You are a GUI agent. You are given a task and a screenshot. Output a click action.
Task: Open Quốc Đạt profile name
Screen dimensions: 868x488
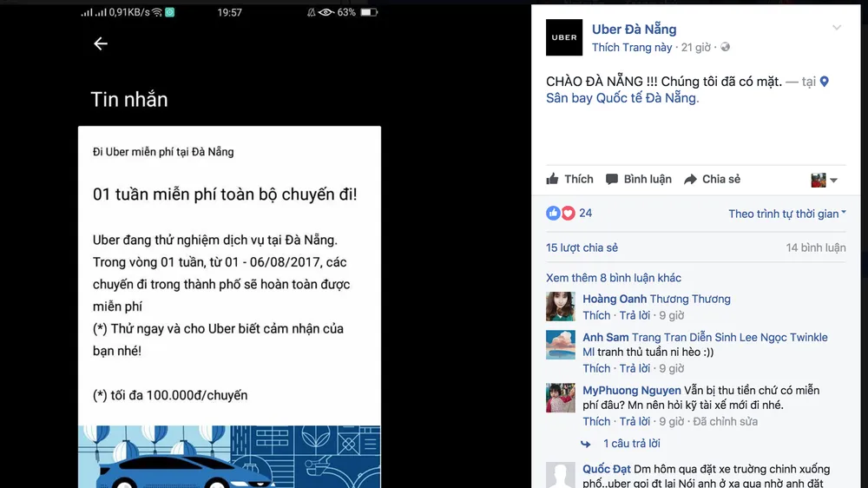(x=606, y=469)
